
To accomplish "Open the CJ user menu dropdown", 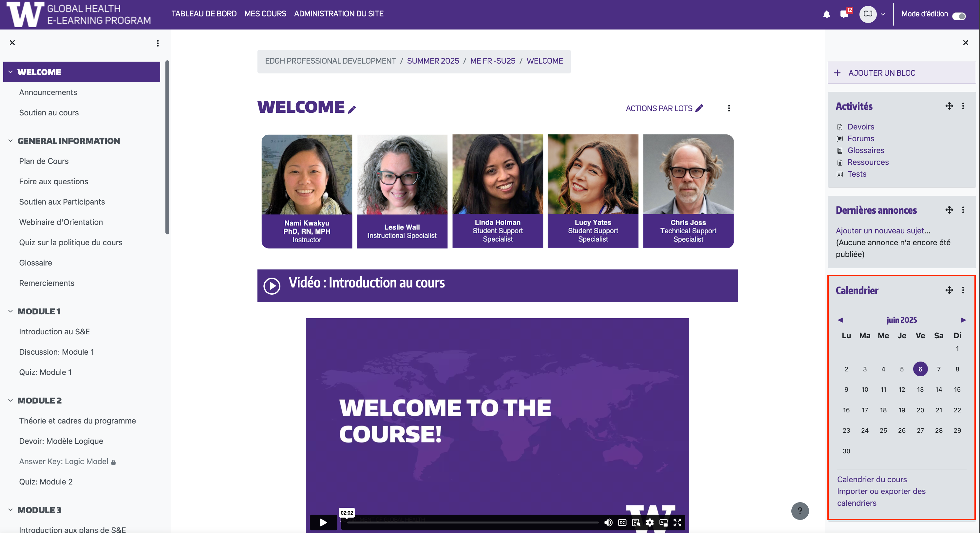I will (x=872, y=14).
